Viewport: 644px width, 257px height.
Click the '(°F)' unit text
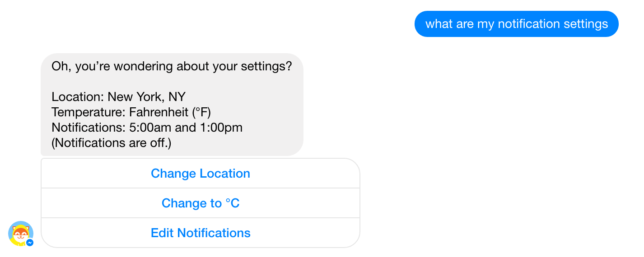coord(201,112)
